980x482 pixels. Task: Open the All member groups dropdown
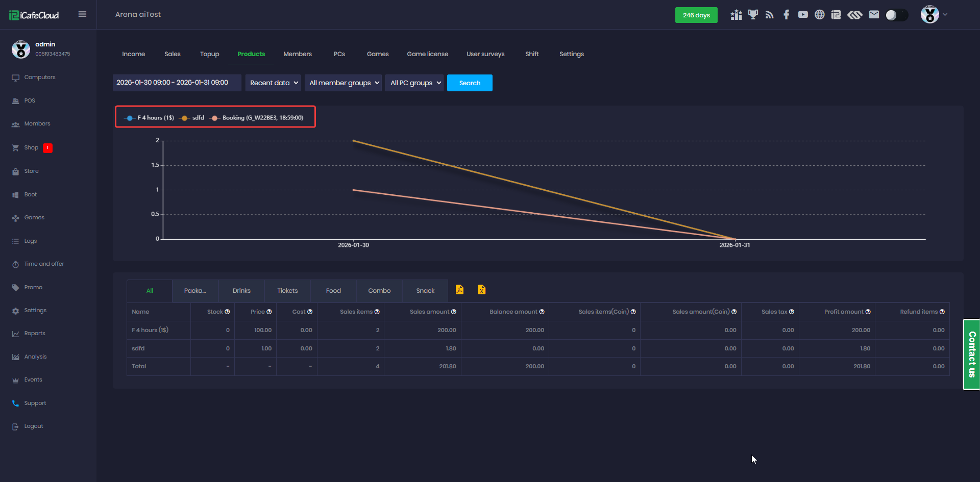coord(343,83)
